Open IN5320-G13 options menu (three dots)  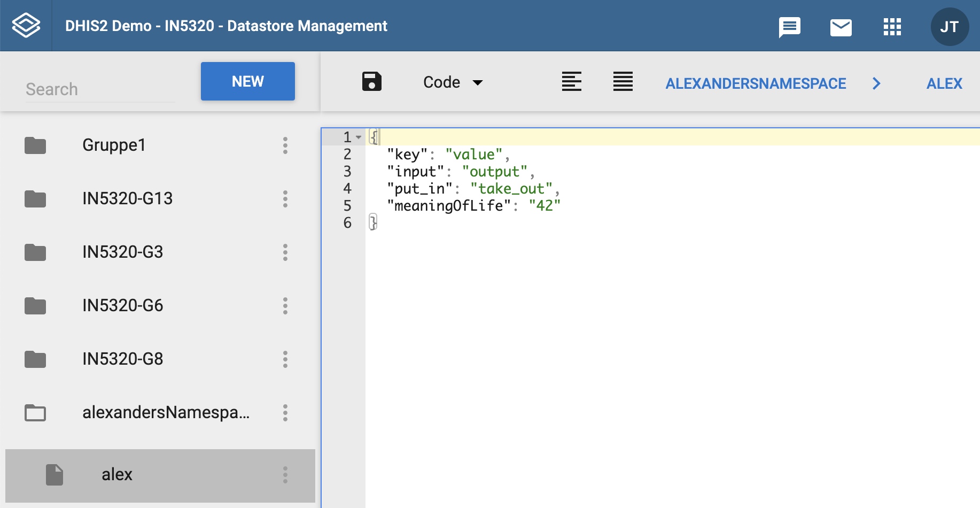pos(285,199)
